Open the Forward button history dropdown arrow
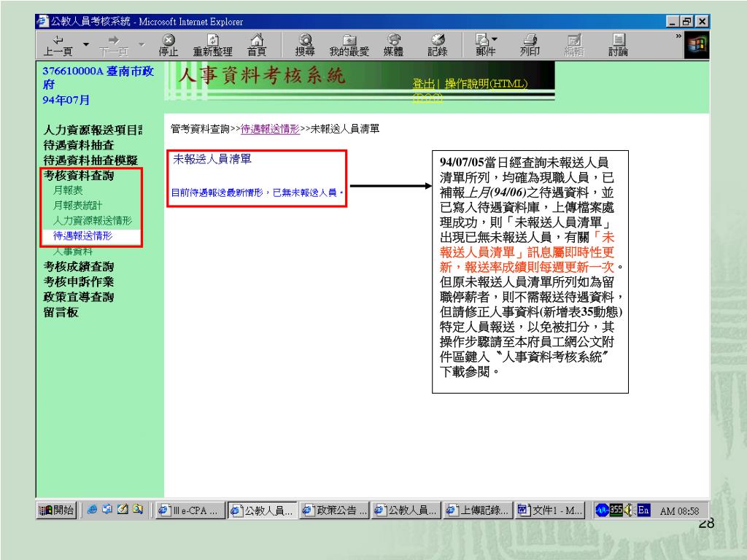Image resolution: width=747 pixels, height=560 pixels. pos(142,44)
